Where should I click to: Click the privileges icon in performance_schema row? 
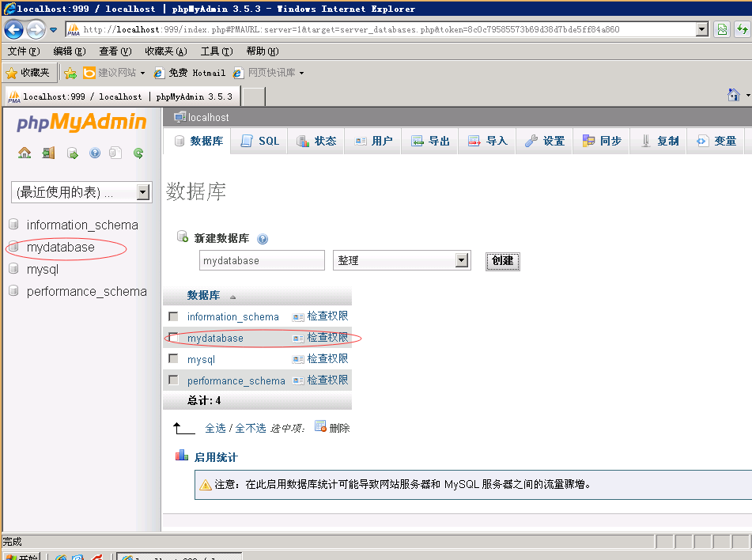tap(298, 380)
